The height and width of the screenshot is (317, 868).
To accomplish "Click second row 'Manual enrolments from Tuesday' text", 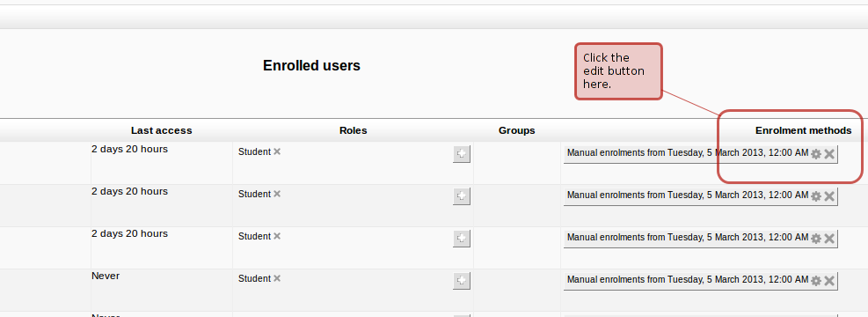I will (688, 195).
